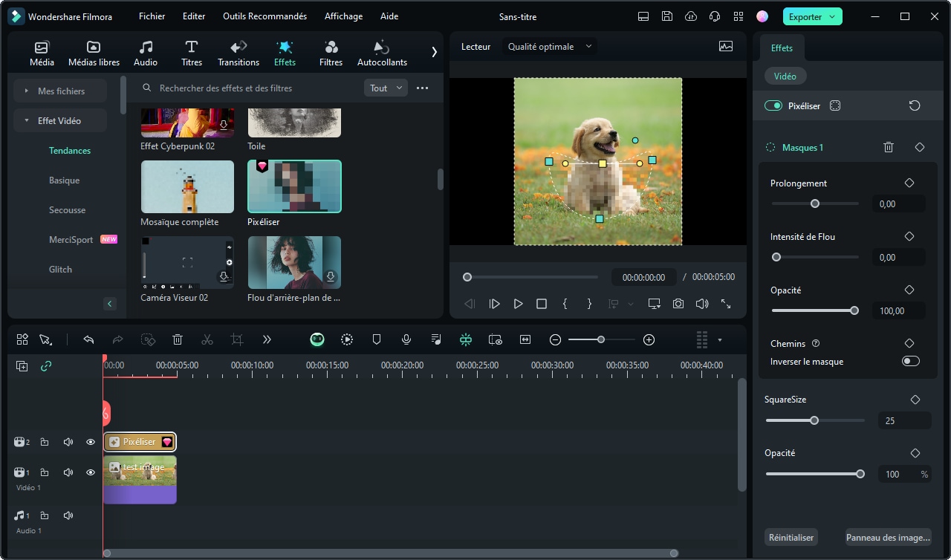The height and width of the screenshot is (560, 951).
Task: Open the more options ellipsis in effects
Action: 423,88
